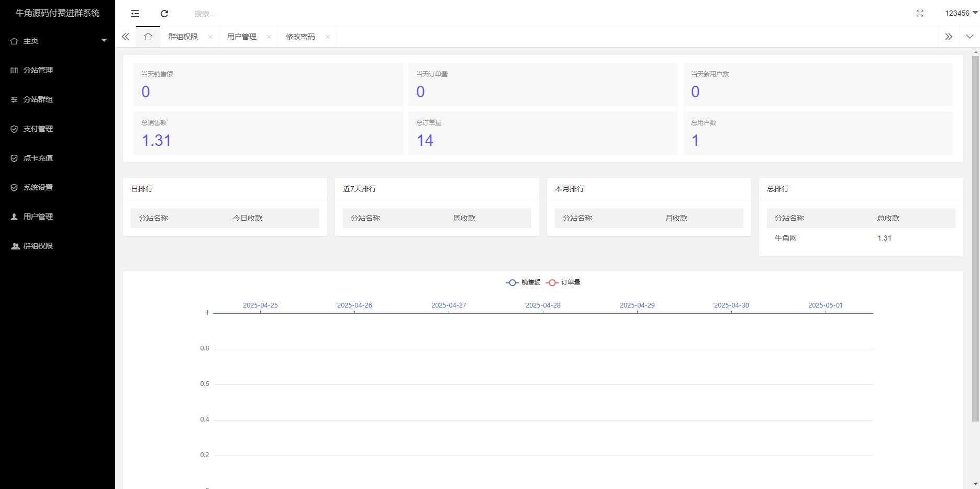Open the tab actions dropdown chevron
Screen dimensions: 980x489
pyautogui.click(x=970, y=37)
